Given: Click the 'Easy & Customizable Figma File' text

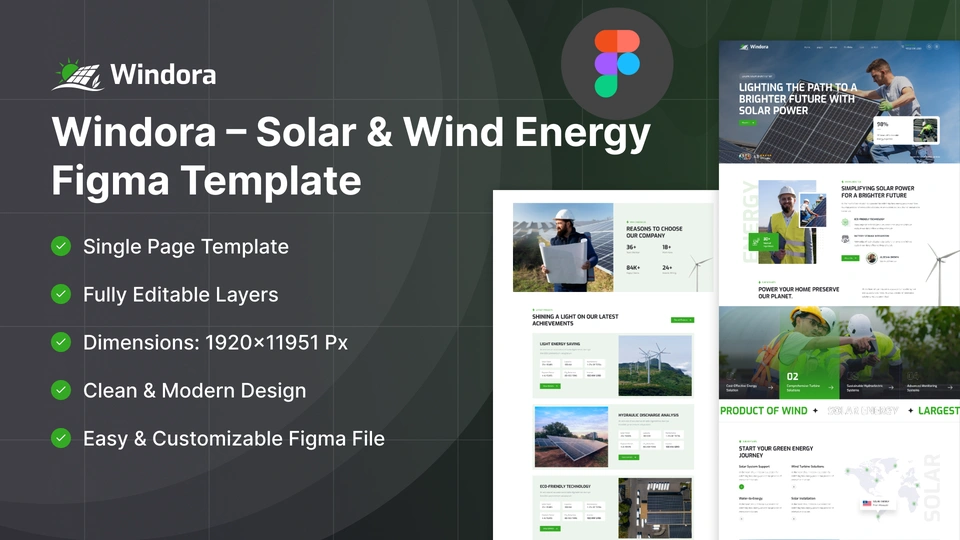Looking at the screenshot, I should [234, 438].
